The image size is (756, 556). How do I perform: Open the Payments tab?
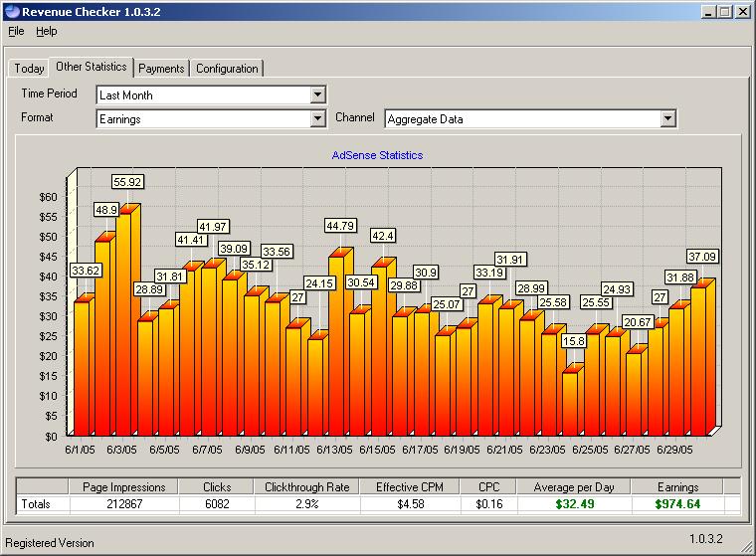(161, 69)
